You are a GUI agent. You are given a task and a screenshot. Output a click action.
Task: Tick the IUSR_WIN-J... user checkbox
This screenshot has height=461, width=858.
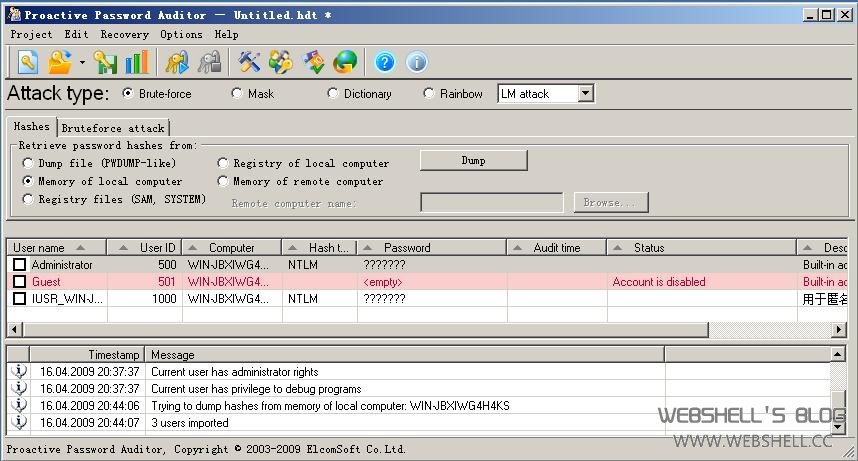(x=19, y=298)
